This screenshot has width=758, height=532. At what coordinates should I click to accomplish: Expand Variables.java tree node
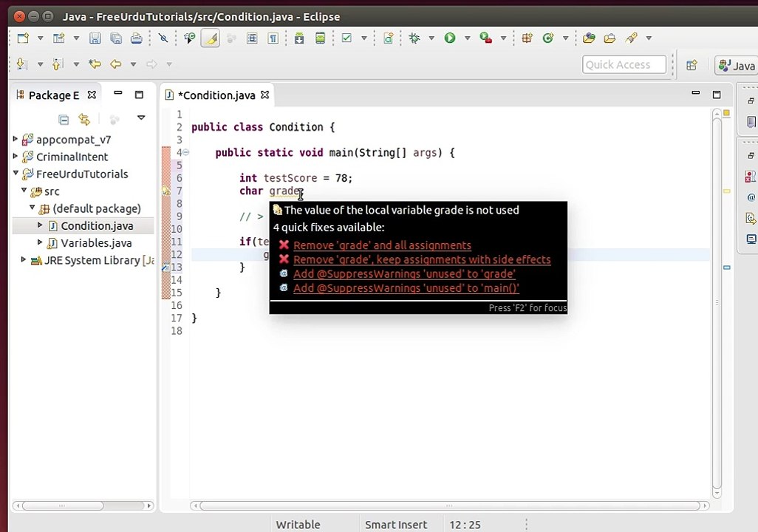(40, 242)
